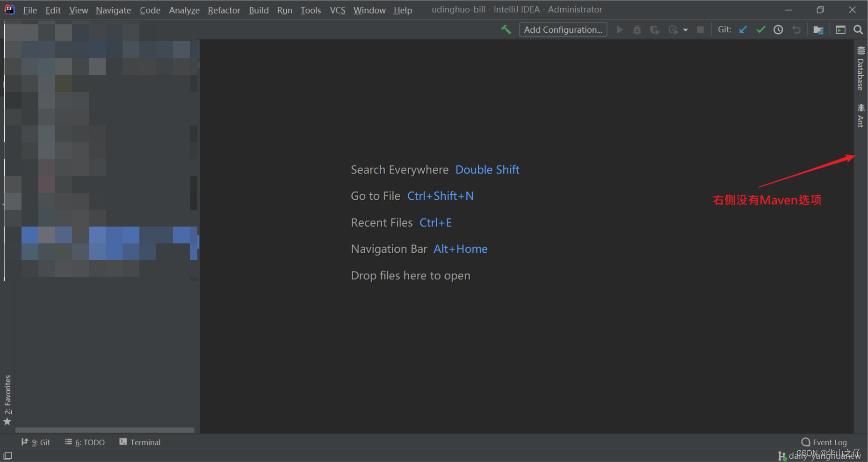Click the Build project hammer icon

coord(506,29)
